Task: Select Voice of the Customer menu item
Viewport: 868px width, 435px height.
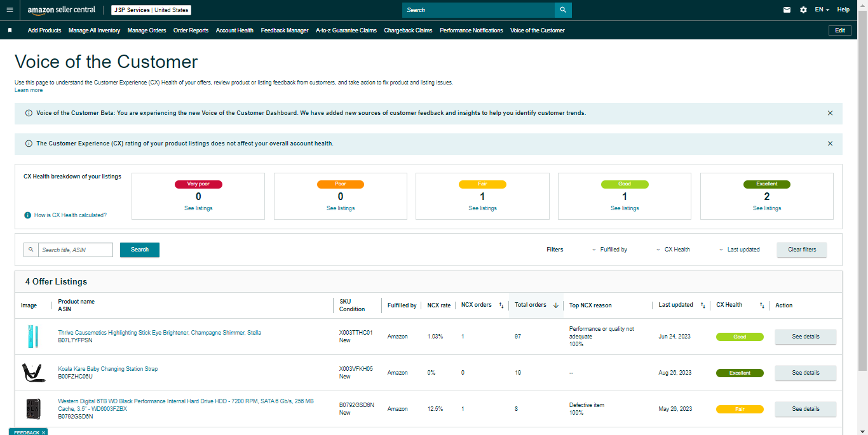Action: [x=538, y=30]
